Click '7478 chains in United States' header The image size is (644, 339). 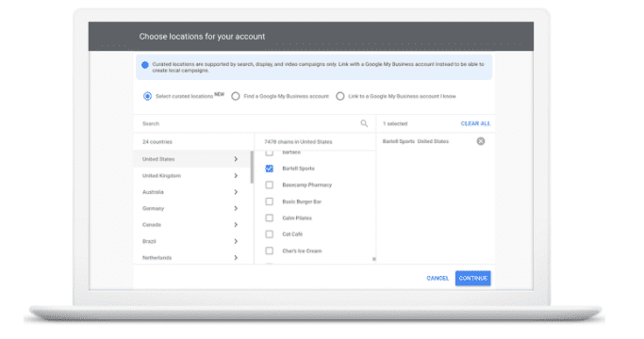coord(298,142)
